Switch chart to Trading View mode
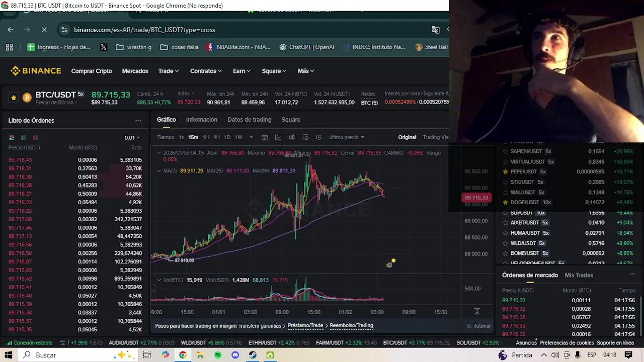The image size is (644, 362). click(x=436, y=137)
